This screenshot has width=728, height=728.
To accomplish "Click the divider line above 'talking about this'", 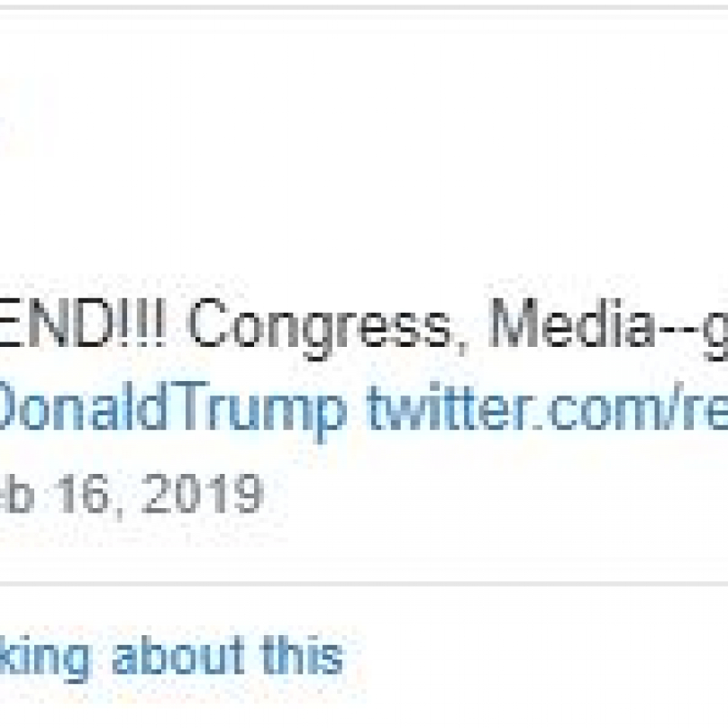I will [364, 582].
